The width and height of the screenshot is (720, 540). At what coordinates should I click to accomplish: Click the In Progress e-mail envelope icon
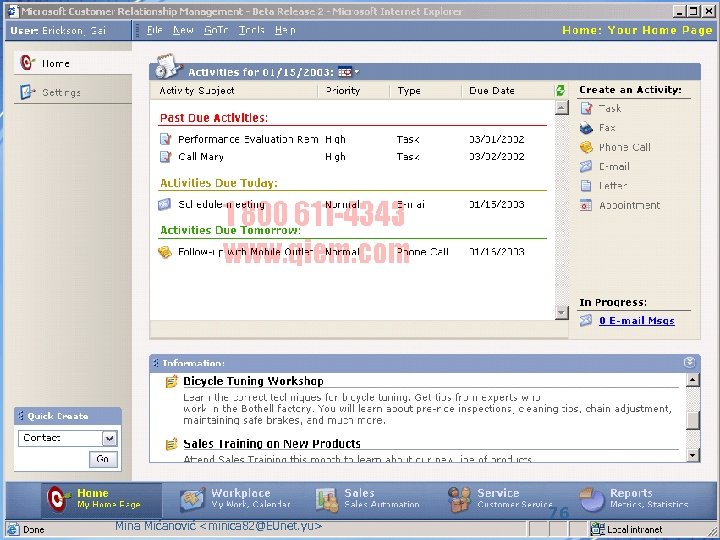click(x=585, y=320)
